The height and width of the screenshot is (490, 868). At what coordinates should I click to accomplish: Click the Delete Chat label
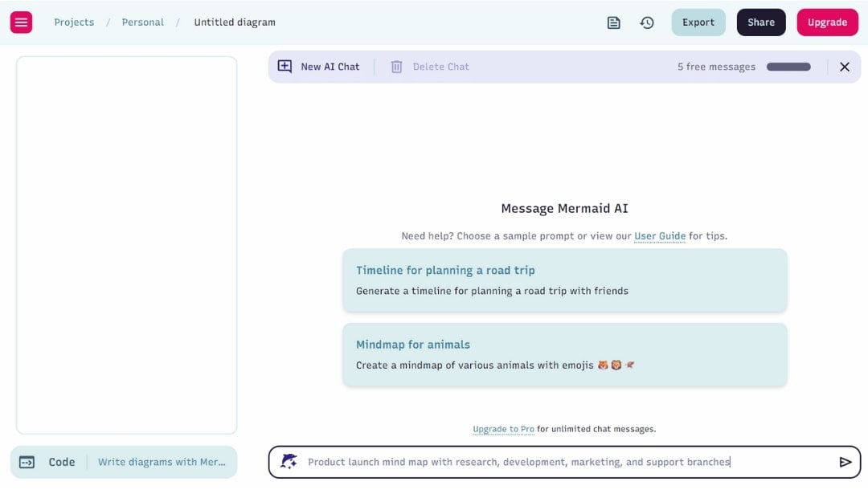click(440, 67)
